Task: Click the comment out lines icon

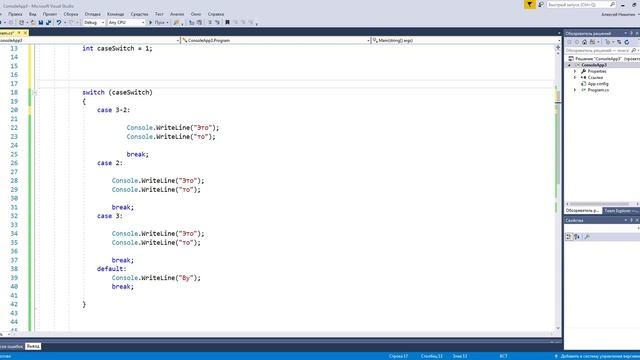Action: 210,22
